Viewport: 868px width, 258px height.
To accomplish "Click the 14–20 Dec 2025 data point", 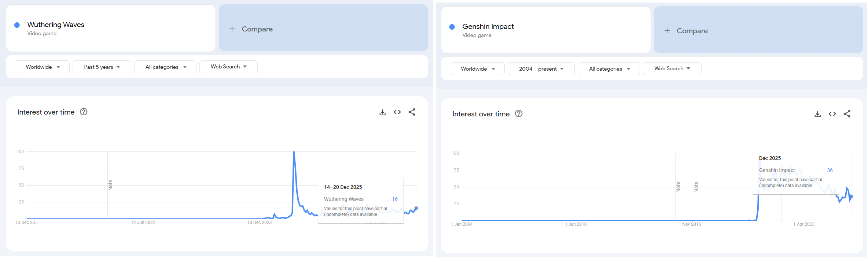I will coord(416,208).
